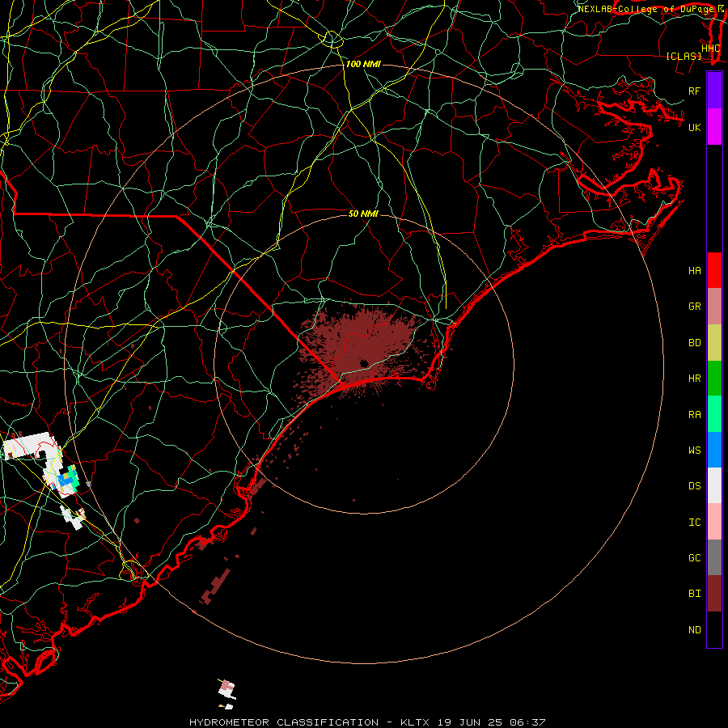
Task: Click the dark red BI legend swatch
Action: point(714,594)
